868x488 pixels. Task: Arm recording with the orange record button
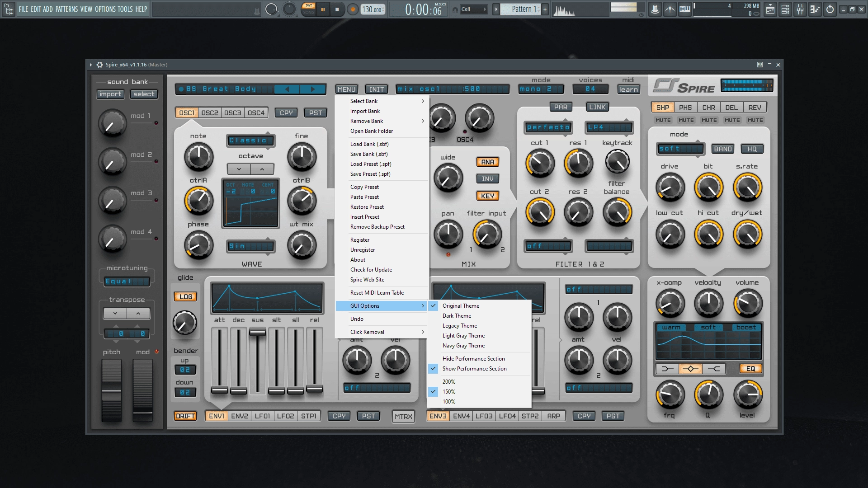click(353, 9)
